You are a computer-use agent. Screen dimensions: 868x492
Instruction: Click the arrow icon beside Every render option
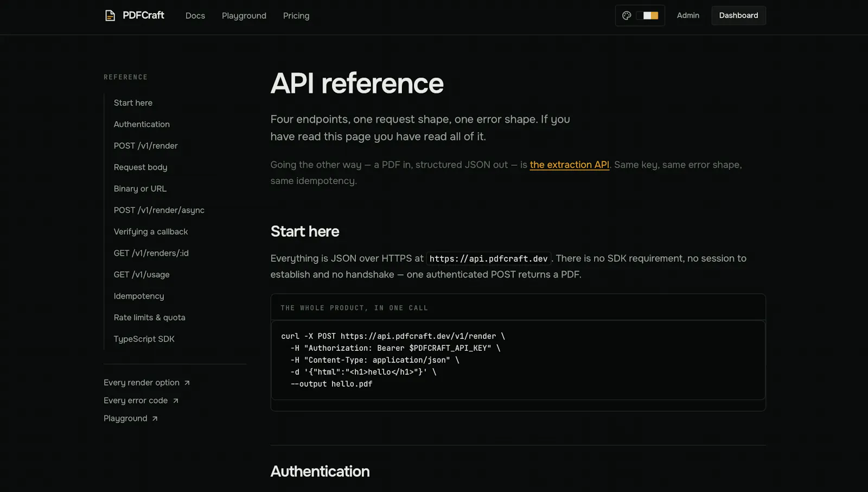pyautogui.click(x=187, y=383)
